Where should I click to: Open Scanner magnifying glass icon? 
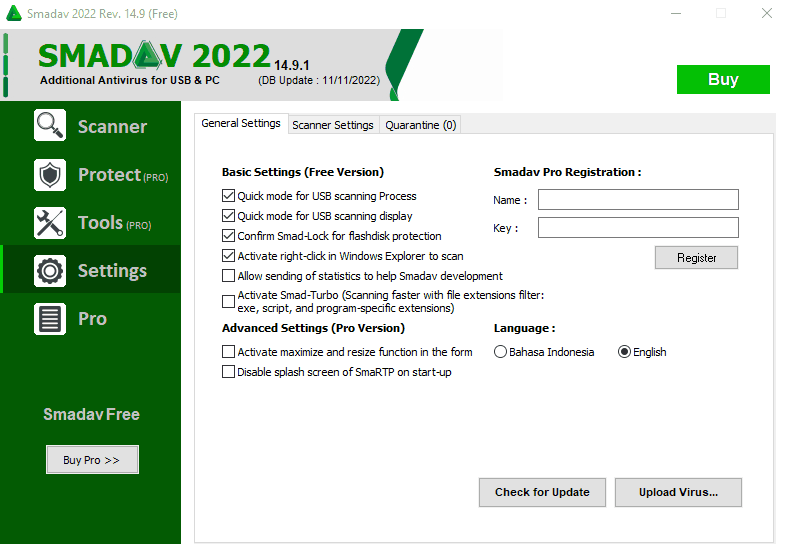tap(50, 125)
